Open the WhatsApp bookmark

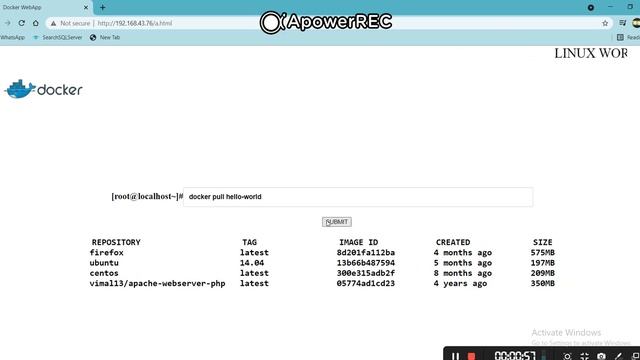click(12, 37)
